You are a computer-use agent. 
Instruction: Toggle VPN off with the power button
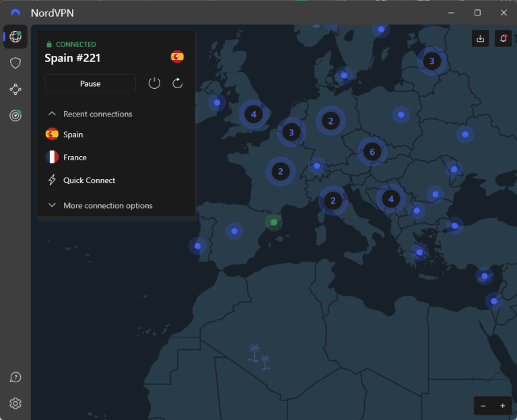pyautogui.click(x=154, y=83)
